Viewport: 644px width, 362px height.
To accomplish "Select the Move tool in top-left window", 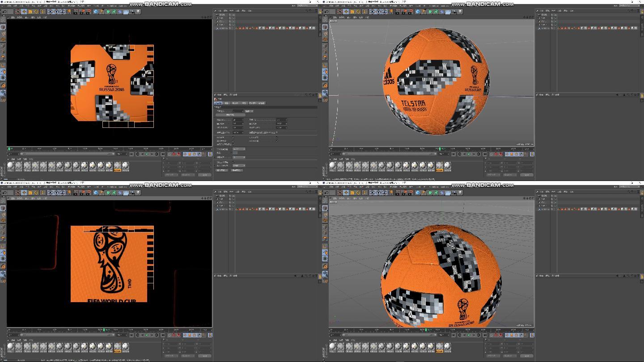I will [24, 12].
